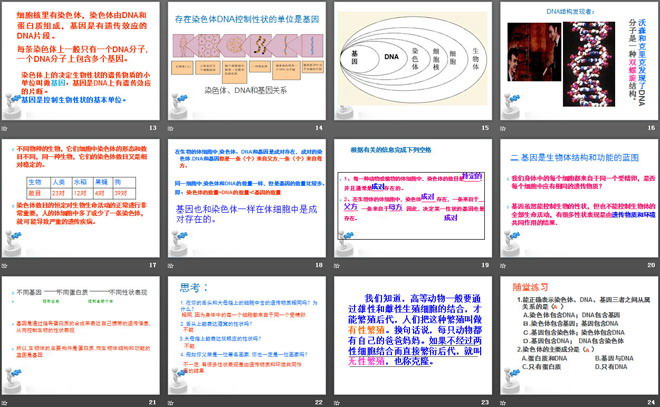Click the animation star icon under slide 19
This screenshot has height=407, width=660.
[338, 266]
